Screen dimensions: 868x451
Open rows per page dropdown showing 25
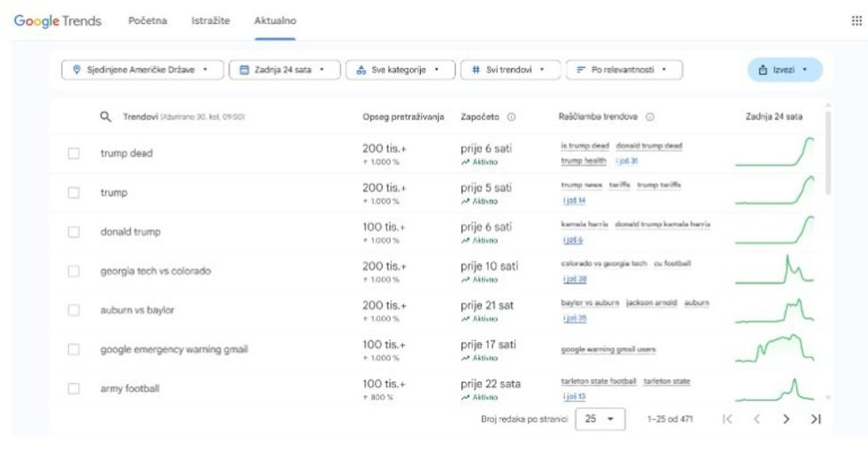(x=601, y=419)
